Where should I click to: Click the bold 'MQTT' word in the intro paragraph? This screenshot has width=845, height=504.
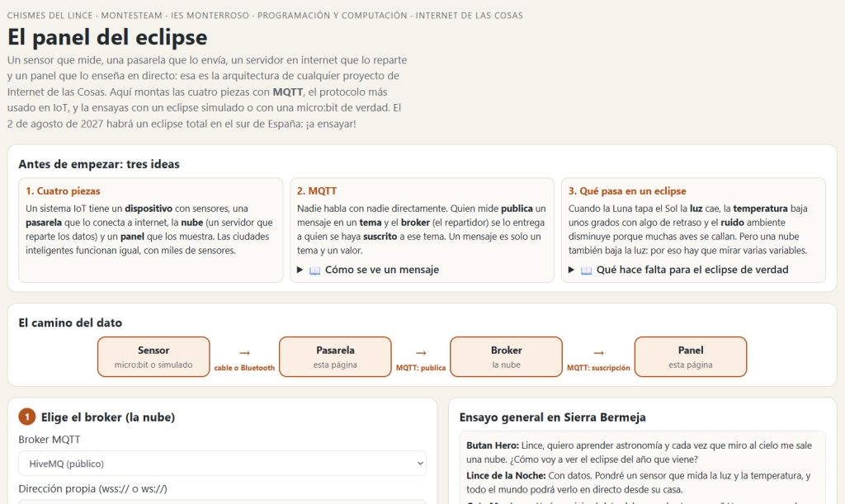(287, 92)
